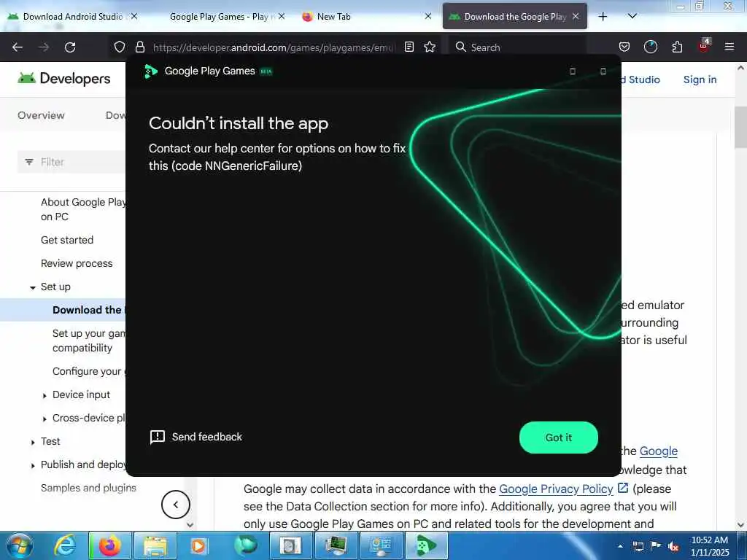Expand the Test section

tap(32, 442)
